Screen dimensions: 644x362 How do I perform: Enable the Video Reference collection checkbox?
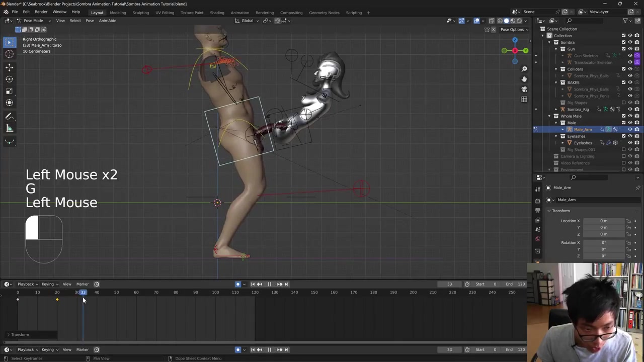(624, 163)
